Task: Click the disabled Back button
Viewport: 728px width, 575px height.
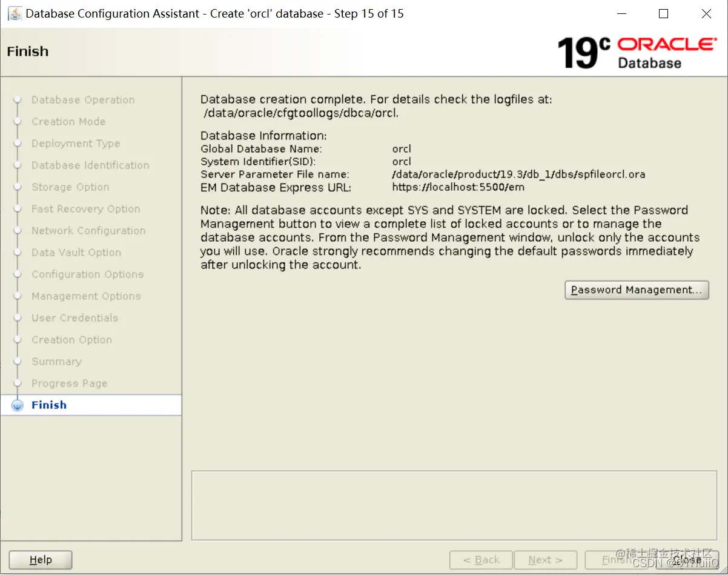Action: [x=481, y=560]
